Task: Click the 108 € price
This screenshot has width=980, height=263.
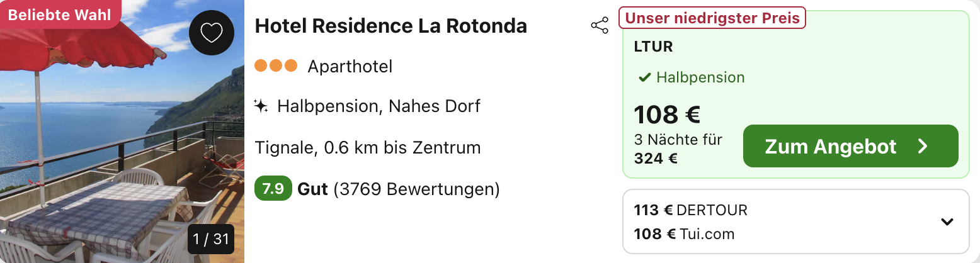Action: (x=667, y=115)
